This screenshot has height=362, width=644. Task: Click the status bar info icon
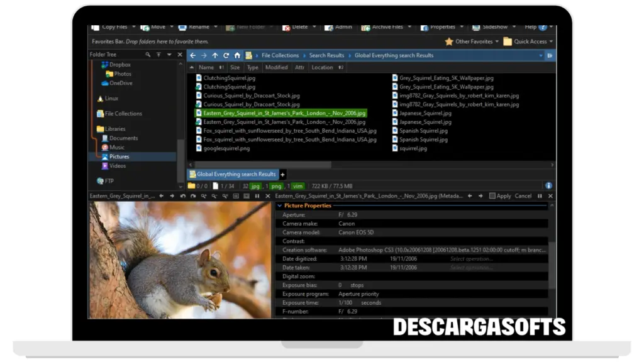click(548, 186)
